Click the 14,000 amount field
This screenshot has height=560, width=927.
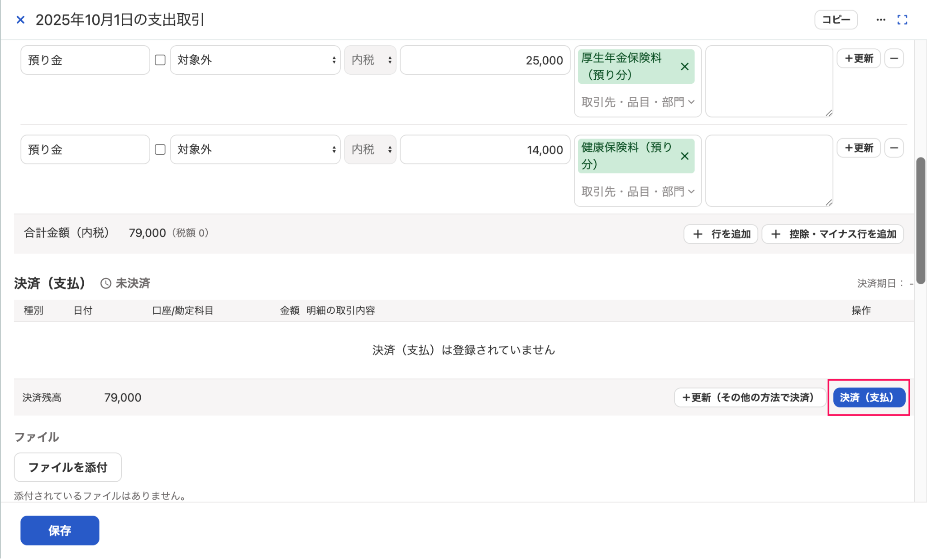tap(485, 149)
